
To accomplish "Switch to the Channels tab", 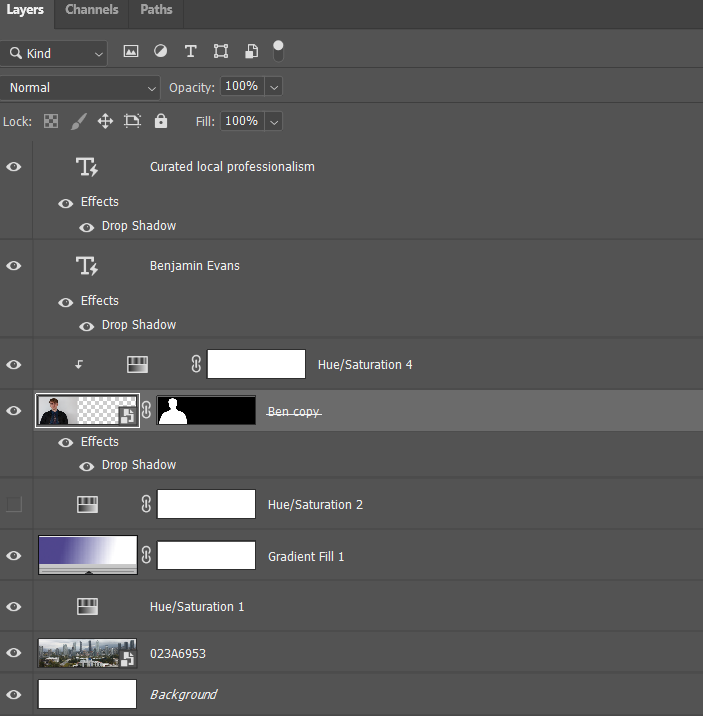I will click(x=91, y=10).
